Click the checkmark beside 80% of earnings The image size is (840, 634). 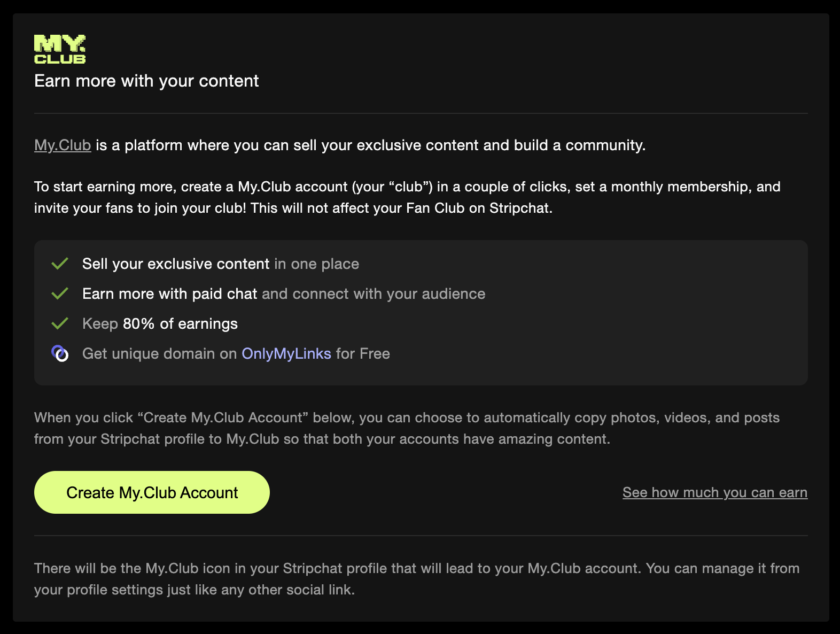click(x=60, y=323)
